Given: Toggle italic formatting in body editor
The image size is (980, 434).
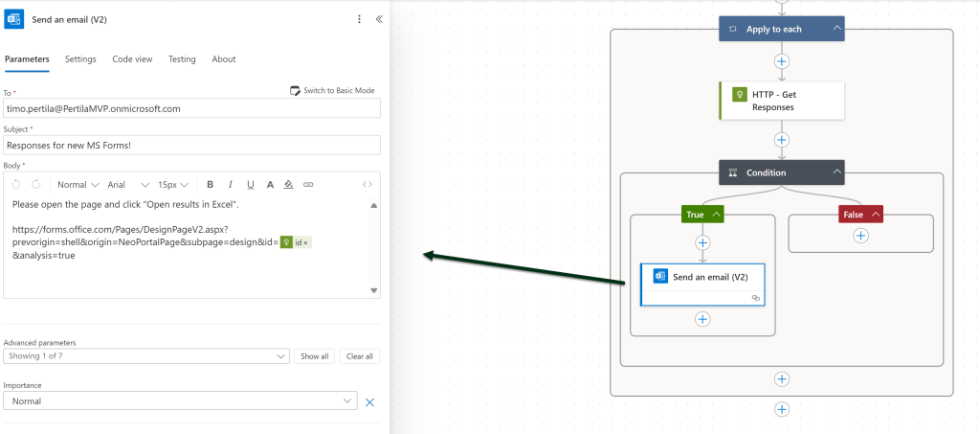Looking at the screenshot, I should (230, 185).
